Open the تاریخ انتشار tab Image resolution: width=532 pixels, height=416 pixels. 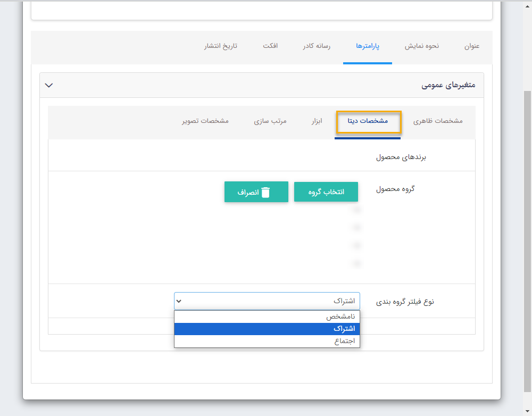click(x=221, y=46)
